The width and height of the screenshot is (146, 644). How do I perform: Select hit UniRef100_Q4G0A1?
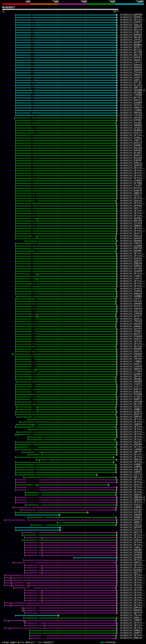click(131, 259)
